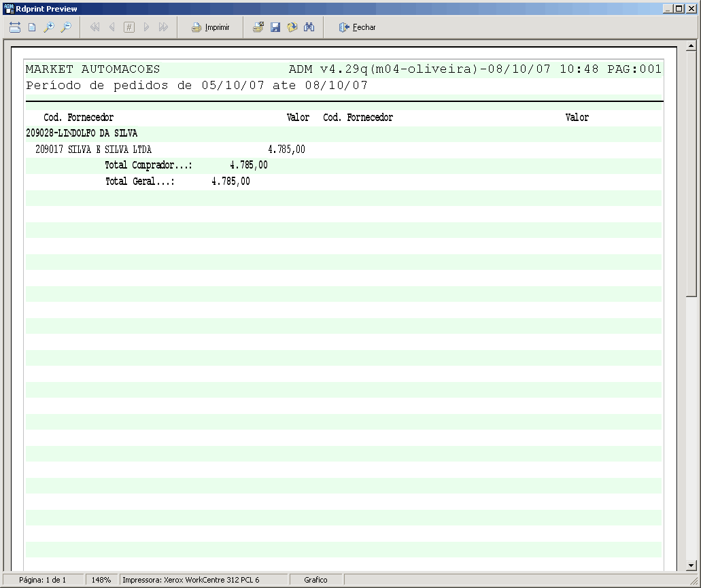Save report with floppy disk icon
The image size is (701, 588).
(275, 27)
